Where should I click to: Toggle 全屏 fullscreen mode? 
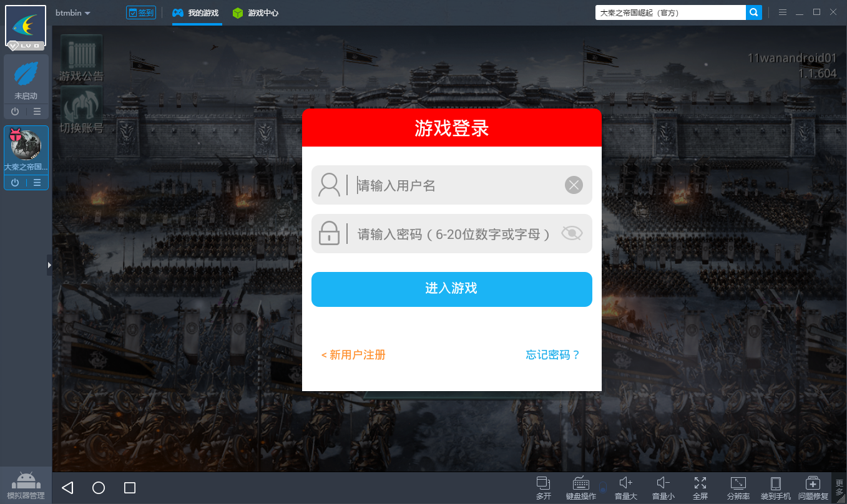(700, 488)
